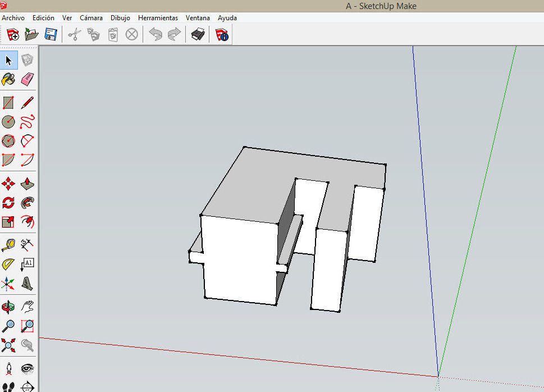
Task: Select the Freehand squiggle tool
Action: click(x=27, y=122)
